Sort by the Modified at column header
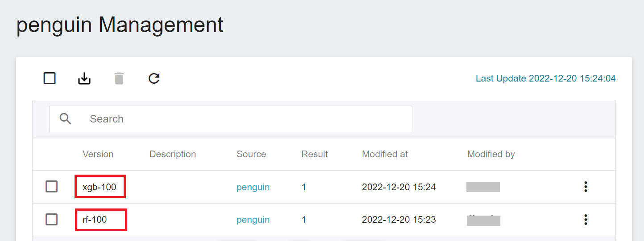Screen dimensions: 644x241 [385, 154]
